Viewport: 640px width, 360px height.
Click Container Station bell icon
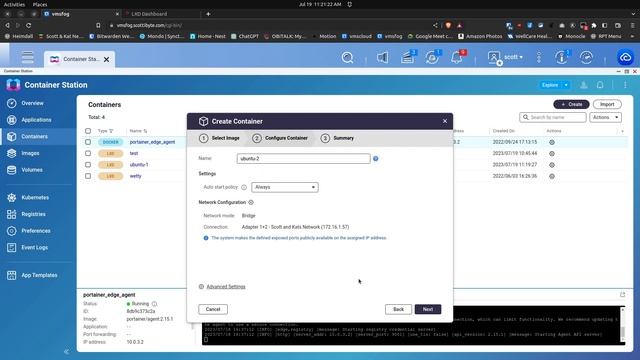point(600,85)
